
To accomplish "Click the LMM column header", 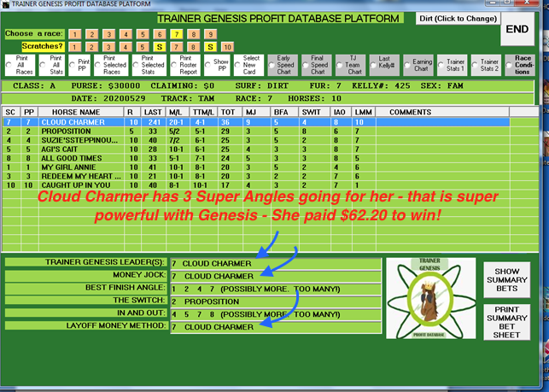I will coord(364,112).
